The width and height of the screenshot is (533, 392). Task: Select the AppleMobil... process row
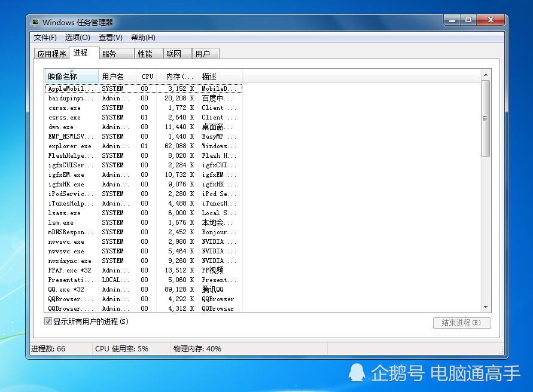(144, 88)
